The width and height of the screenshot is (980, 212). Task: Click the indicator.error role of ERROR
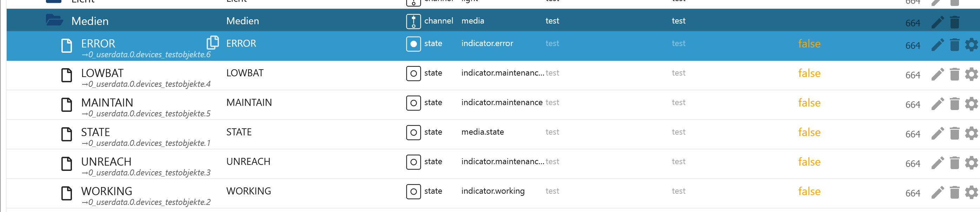click(x=487, y=44)
